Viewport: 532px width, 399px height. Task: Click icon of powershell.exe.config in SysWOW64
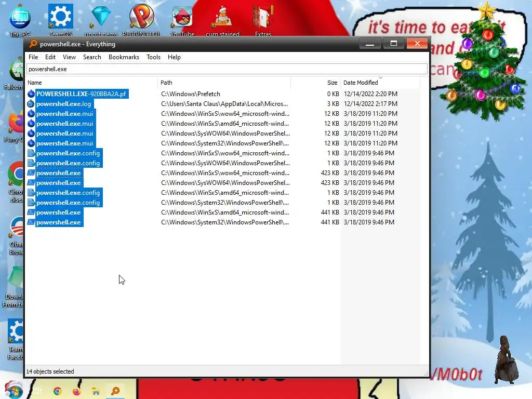click(31, 163)
